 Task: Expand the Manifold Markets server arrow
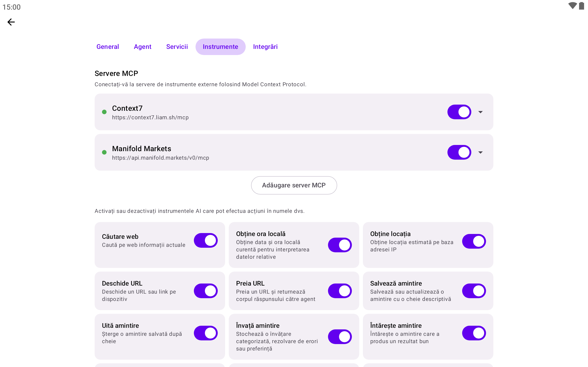click(x=480, y=153)
